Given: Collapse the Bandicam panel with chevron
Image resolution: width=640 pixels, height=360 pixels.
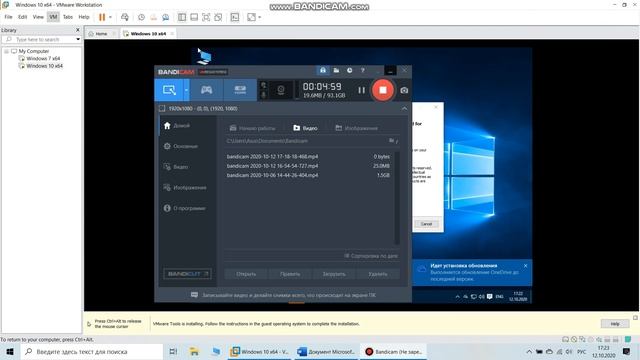Looking at the screenshot, I should (404, 109).
